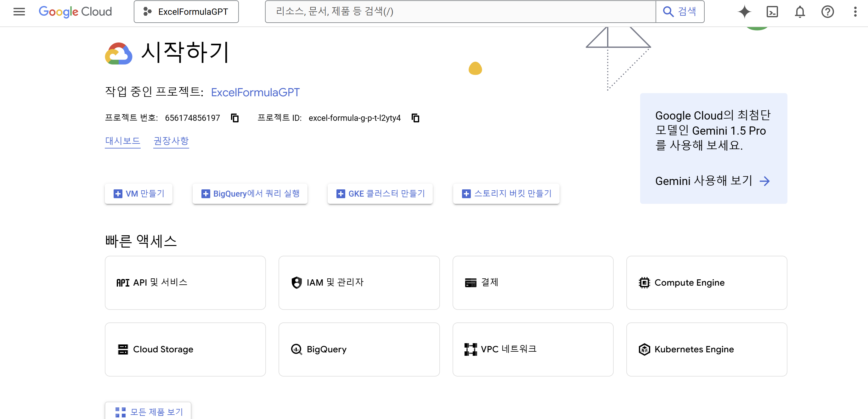Open the notifications bell
Image resolution: width=868 pixels, height=419 pixels.
coord(800,11)
